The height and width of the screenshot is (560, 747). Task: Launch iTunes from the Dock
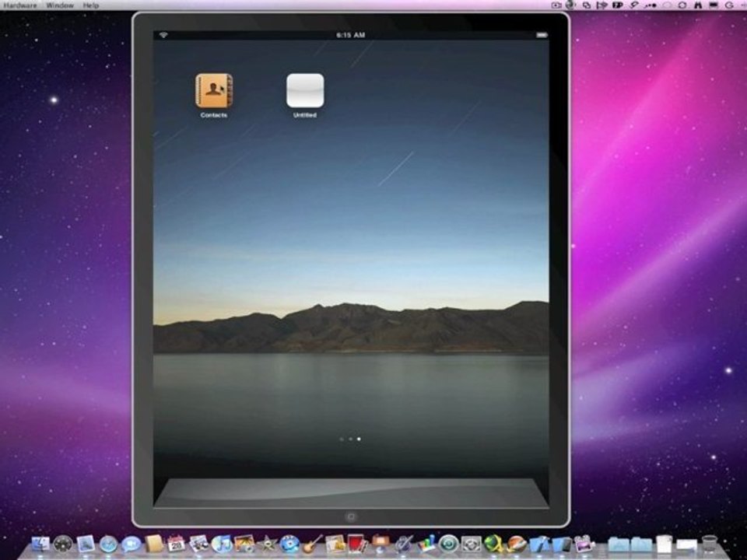click(222, 544)
